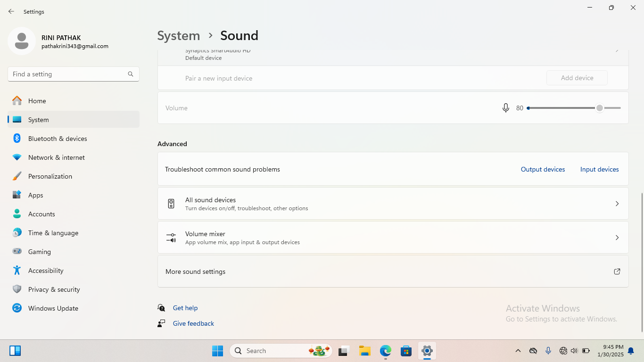
Task: Open Microsoft Edge from the taskbar
Action: [386, 351]
